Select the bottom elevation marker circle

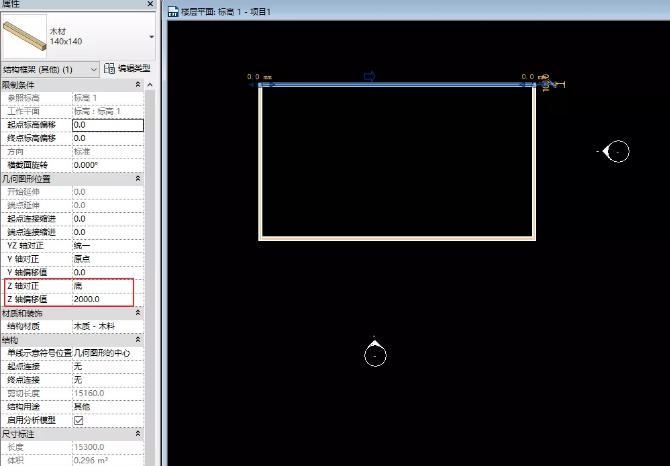click(375, 355)
